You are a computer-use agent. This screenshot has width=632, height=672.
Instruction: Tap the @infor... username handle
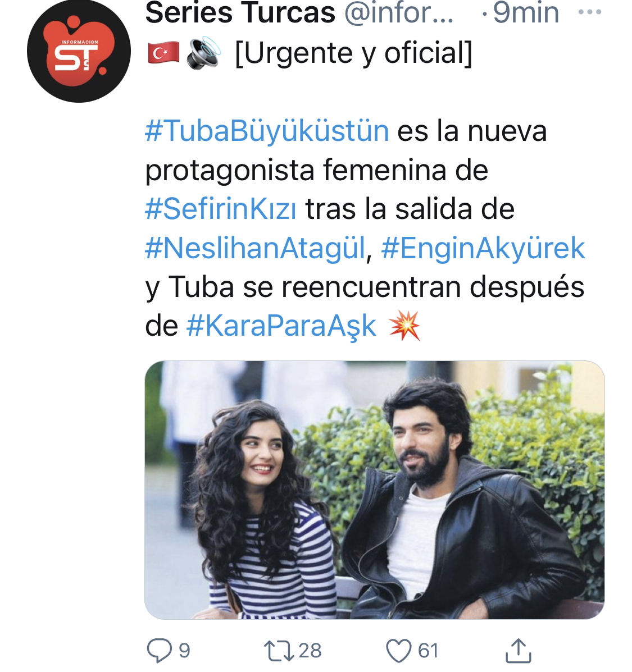[x=399, y=13]
